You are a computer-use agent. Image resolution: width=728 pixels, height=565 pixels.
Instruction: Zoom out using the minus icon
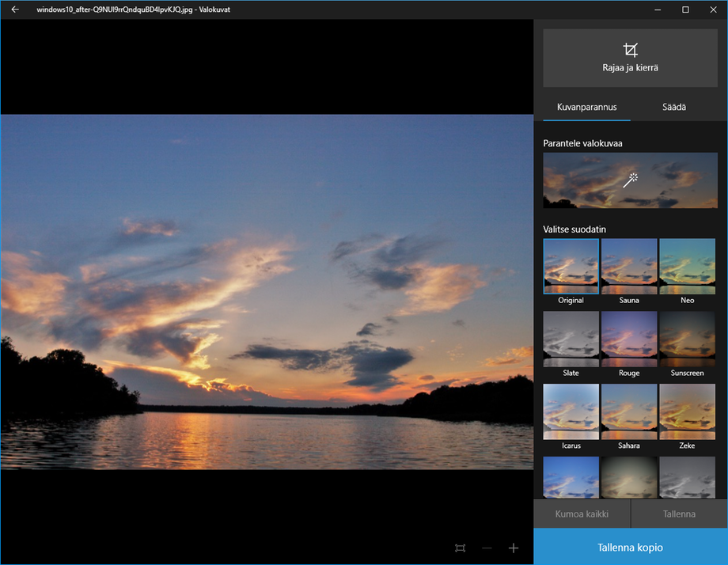pyautogui.click(x=486, y=548)
